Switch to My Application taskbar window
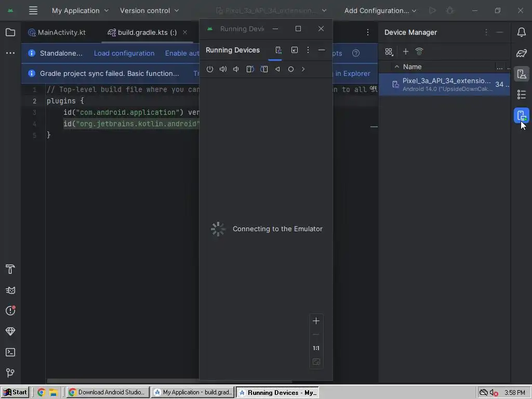 tap(193, 393)
